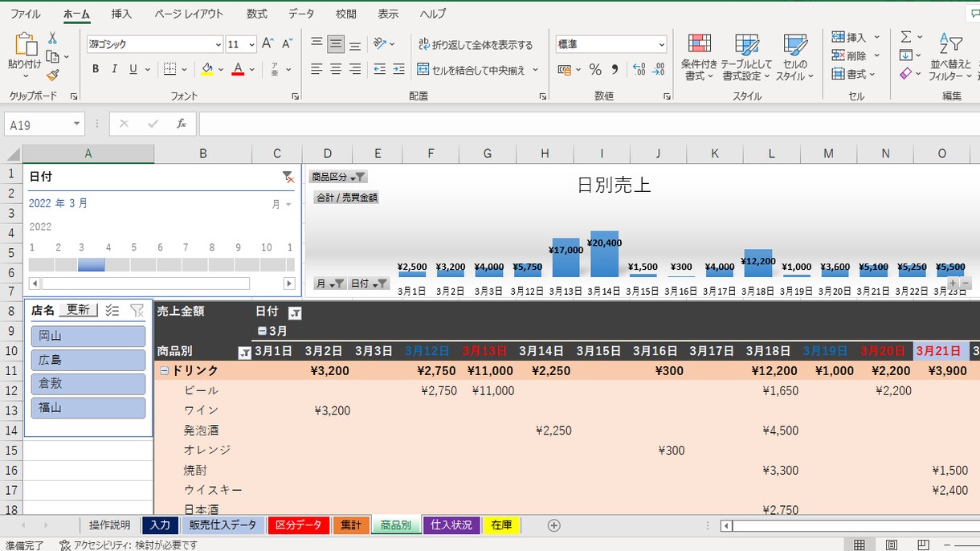
Task: Decrease indent
Action: (379, 69)
